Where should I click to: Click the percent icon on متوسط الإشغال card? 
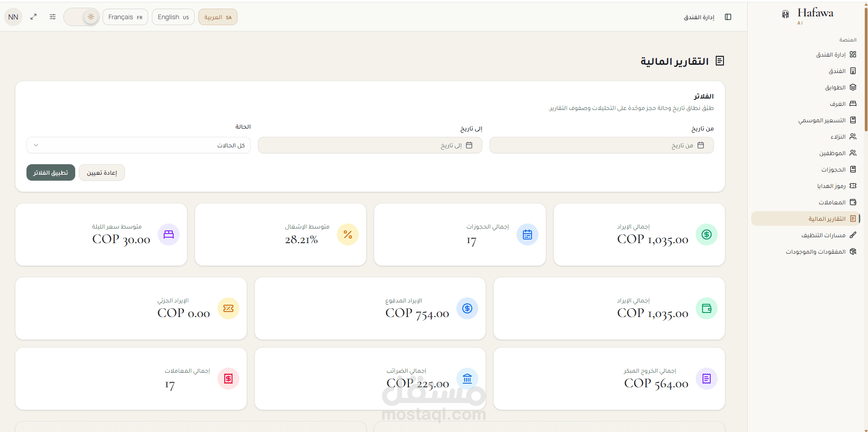348,234
